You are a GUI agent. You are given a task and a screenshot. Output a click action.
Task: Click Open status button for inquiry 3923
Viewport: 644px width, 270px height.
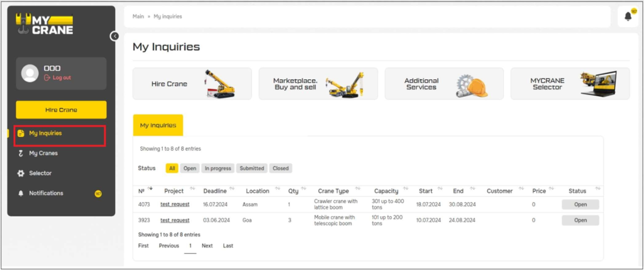[x=580, y=220]
